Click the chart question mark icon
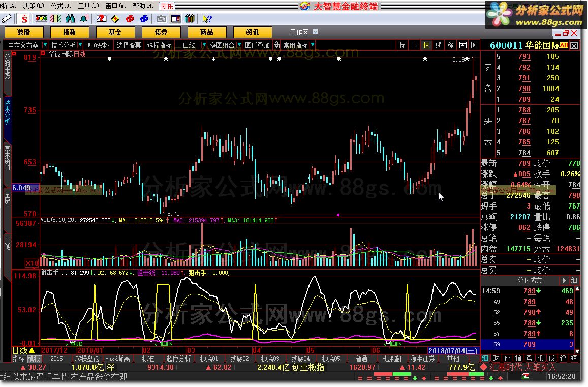 (101, 18)
